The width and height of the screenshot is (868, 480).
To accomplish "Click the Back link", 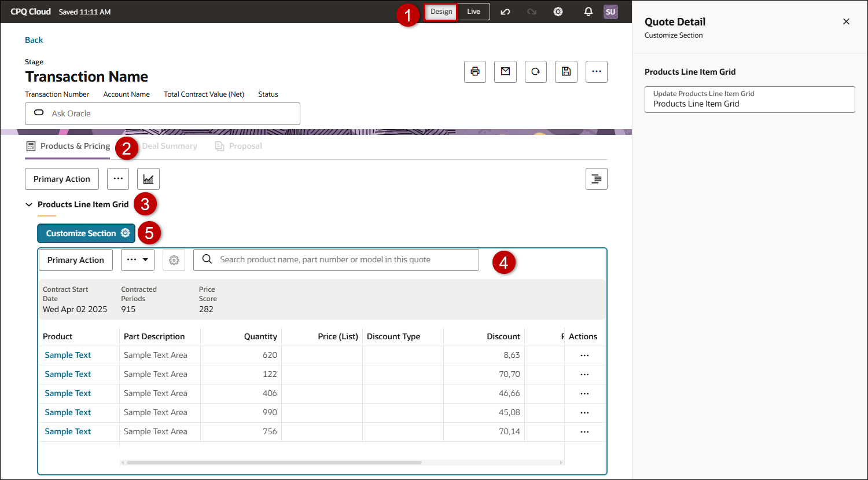I will pyautogui.click(x=34, y=40).
